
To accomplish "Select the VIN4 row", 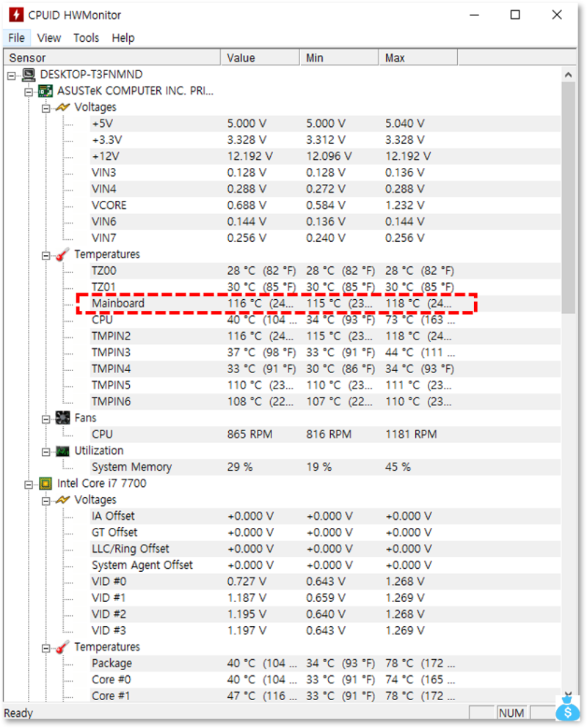I will coord(325,189).
